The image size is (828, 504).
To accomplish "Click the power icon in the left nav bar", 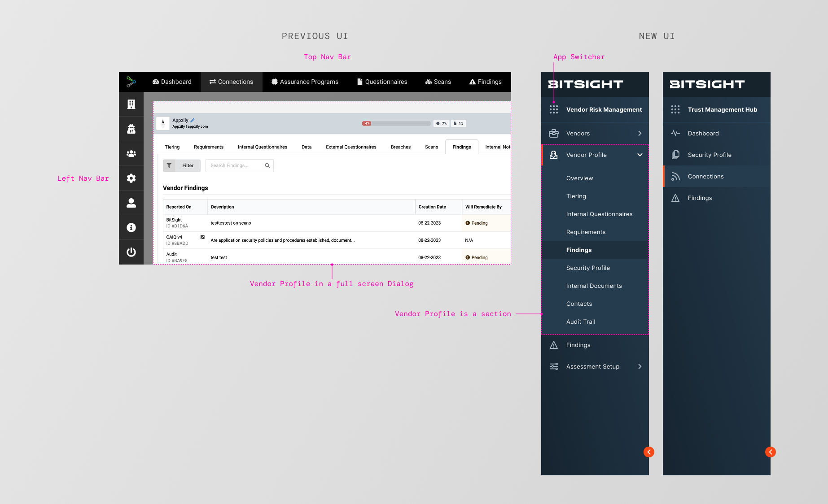I will tap(131, 252).
